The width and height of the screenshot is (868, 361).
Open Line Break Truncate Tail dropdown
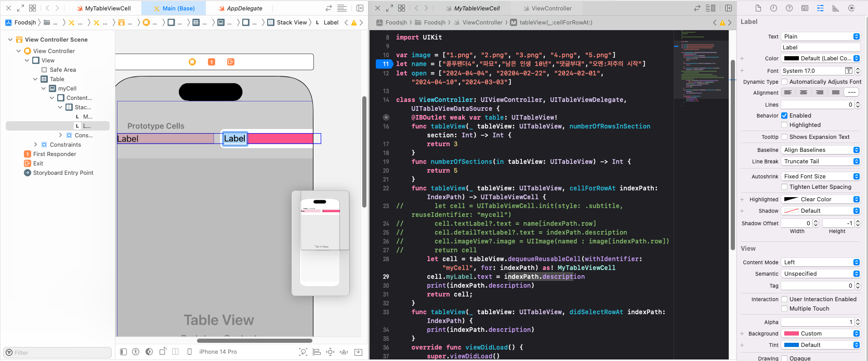(x=821, y=161)
